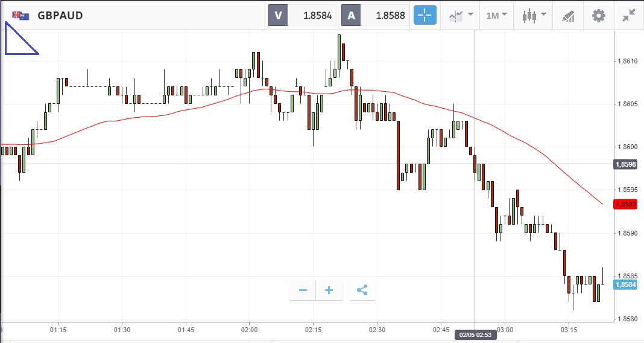The image size is (644, 343).
Task: Click the sell price 1.8584 field
Action: point(311,16)
